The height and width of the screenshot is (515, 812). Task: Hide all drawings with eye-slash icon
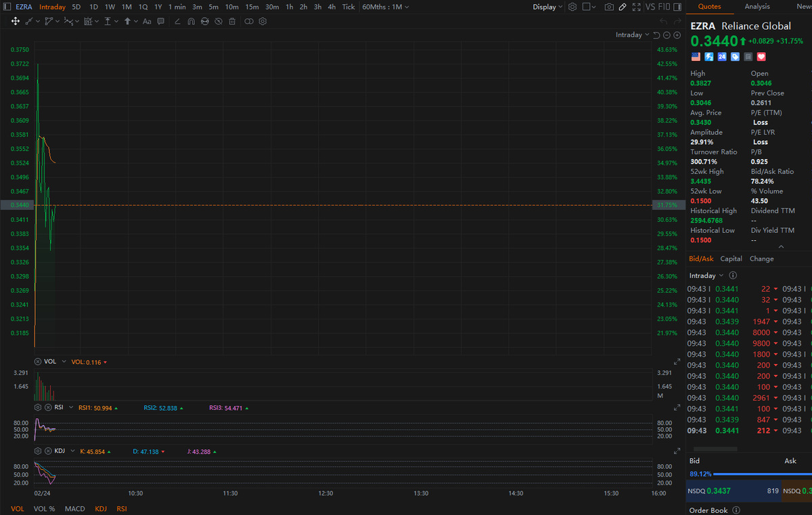click(x=218, y=22)
